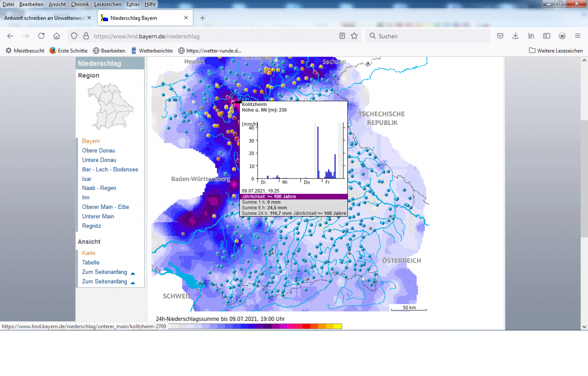Viewport: 588px width, 376px height.
Task: Open the Lesezeichen menu
Action: tap(107, 4)
